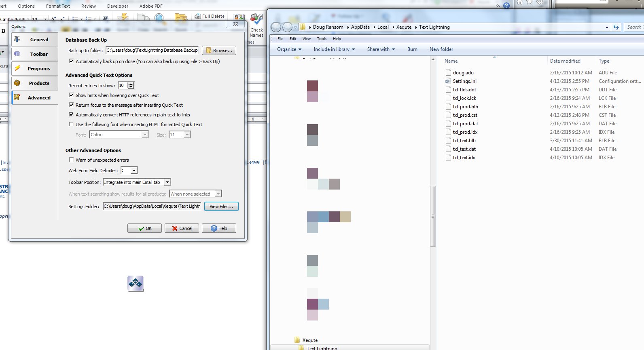Select the doug.adu file icon
Viewport: 644px width, 350px height.
448,73
